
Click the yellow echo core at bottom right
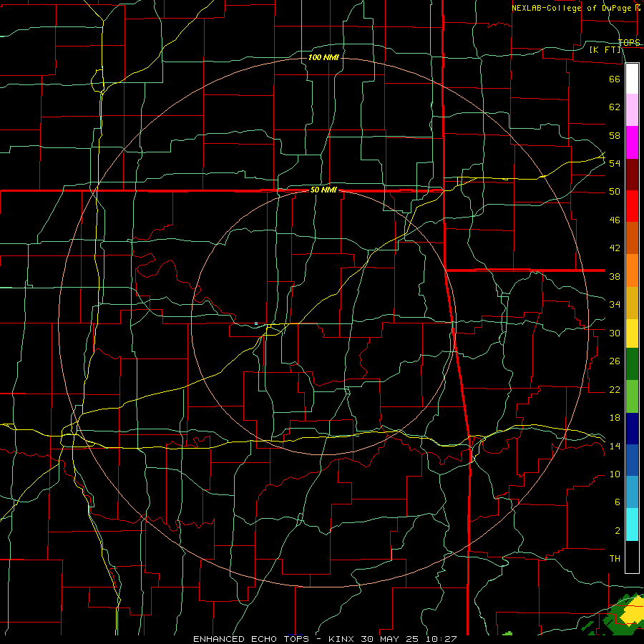tap(633, 612)
